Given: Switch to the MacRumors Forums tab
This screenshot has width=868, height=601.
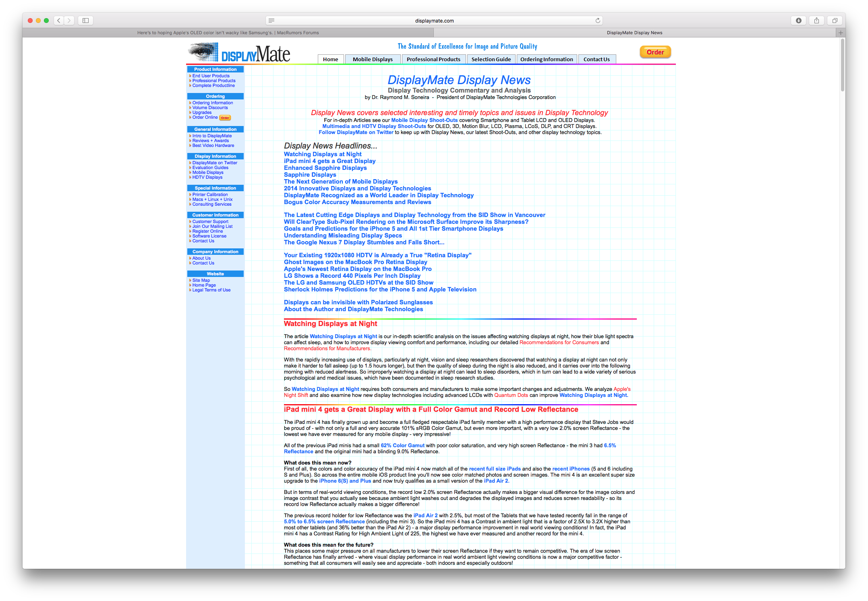Looking at the screenshot, I should pos(228,33).
